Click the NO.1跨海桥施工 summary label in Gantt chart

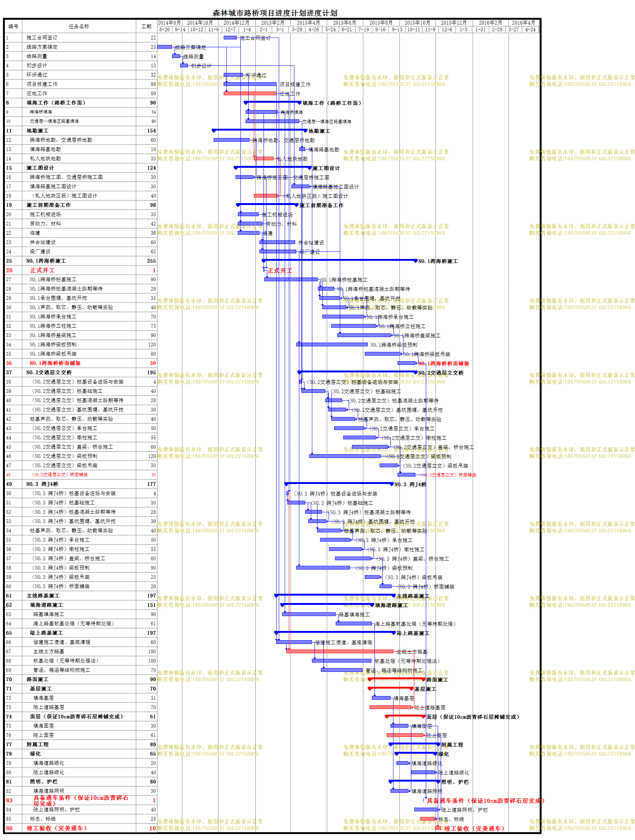tap(438, 261)
